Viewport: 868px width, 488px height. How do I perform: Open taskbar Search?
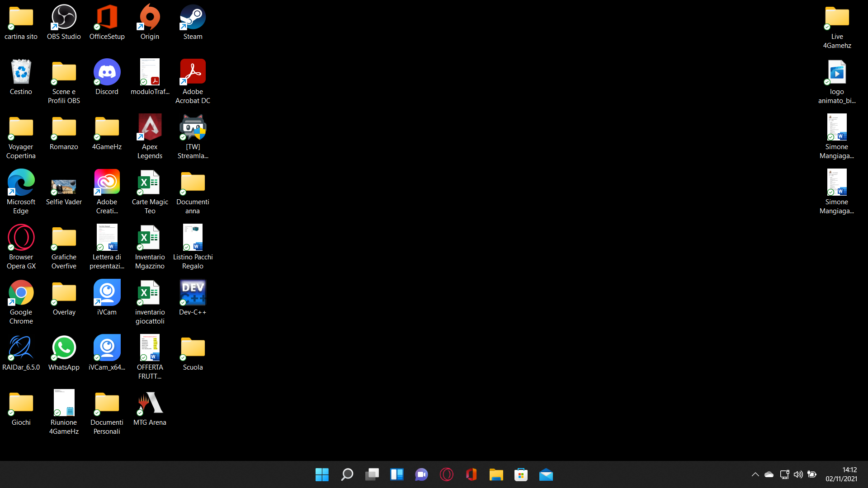coord(347,474)
